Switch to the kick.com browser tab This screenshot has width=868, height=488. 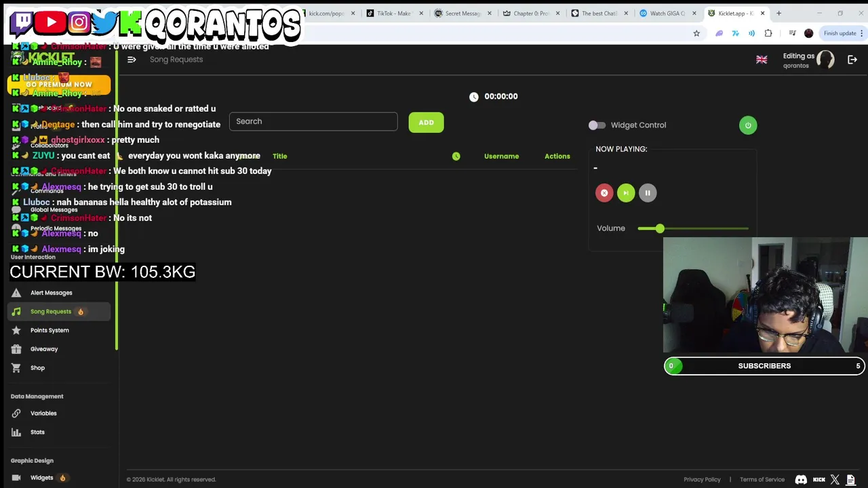click(x=329, y=14)
